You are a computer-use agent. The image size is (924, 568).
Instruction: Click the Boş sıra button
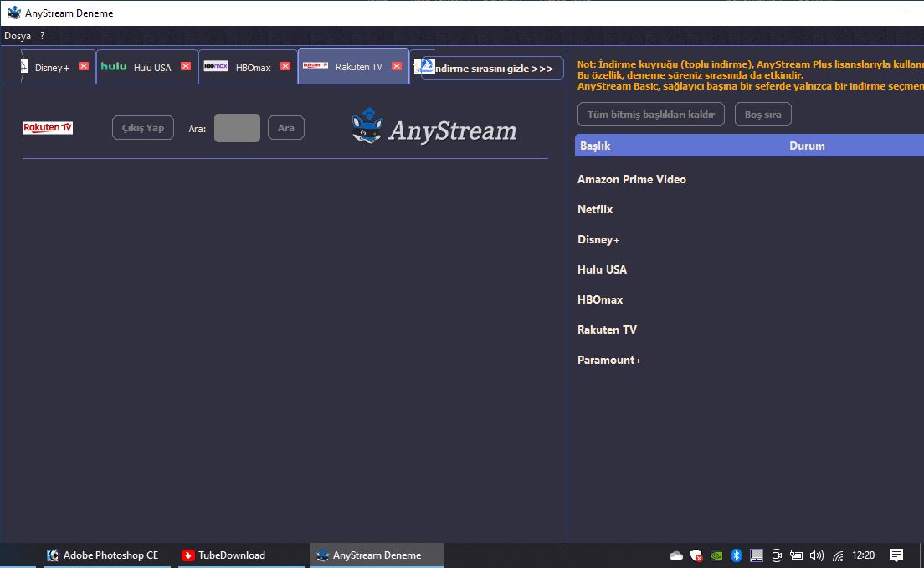pos(762,115)
